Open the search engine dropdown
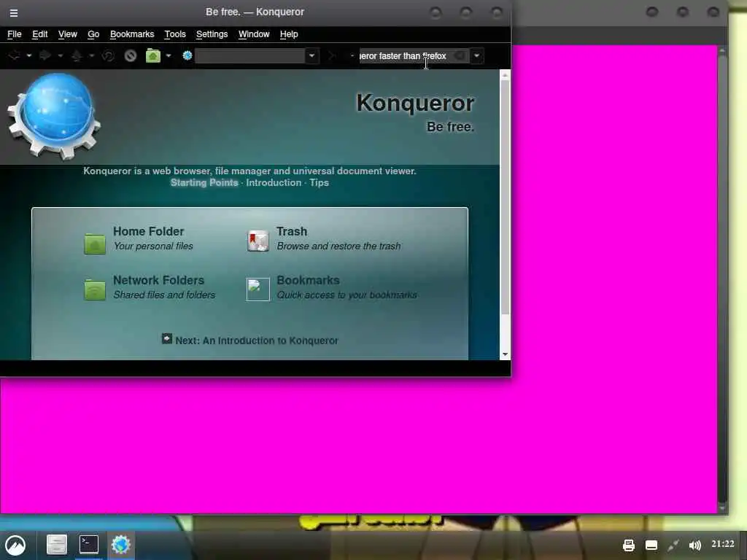Image resolution: width=747 pixels, height=560 pixels. (477, 55)
